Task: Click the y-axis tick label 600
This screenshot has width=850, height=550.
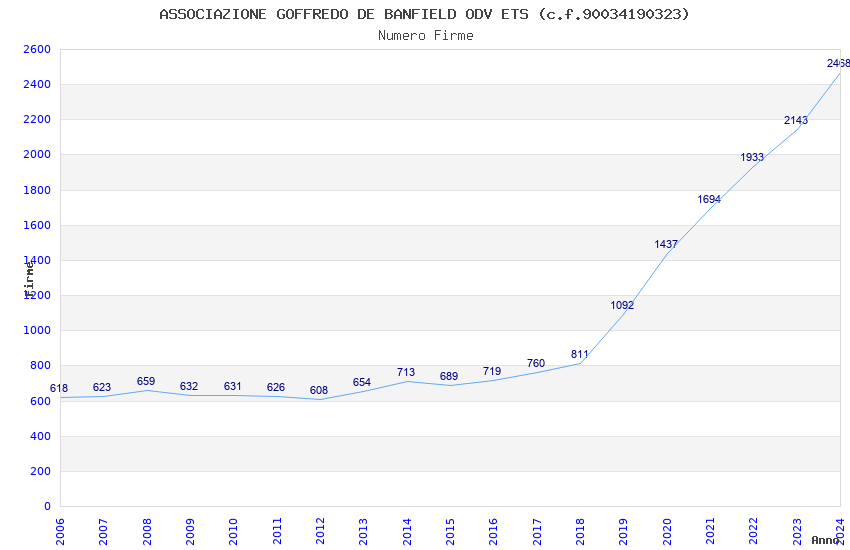Action: [41, 402]
